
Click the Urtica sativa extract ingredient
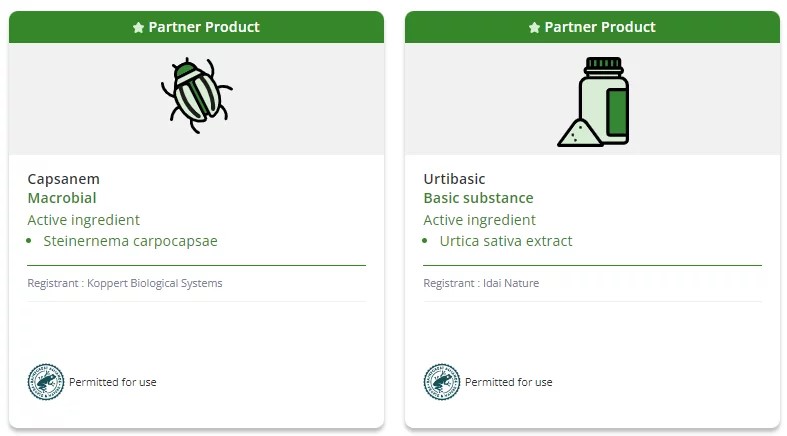(x=506, y=241)
